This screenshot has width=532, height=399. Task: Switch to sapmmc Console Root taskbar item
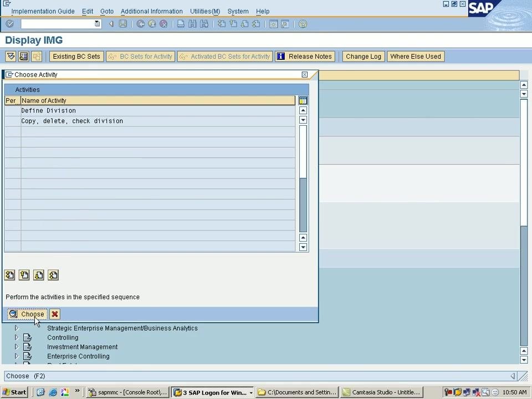pos(127,392)
